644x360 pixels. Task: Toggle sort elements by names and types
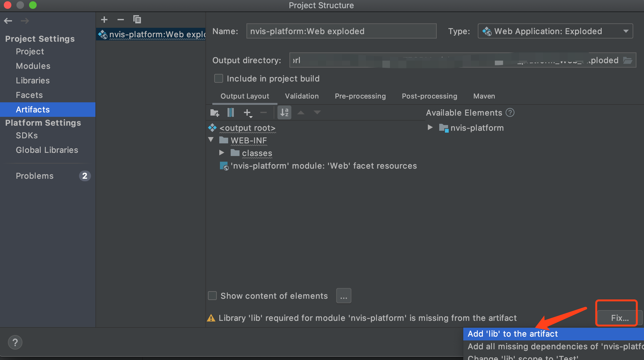click(x=284, y=112)
